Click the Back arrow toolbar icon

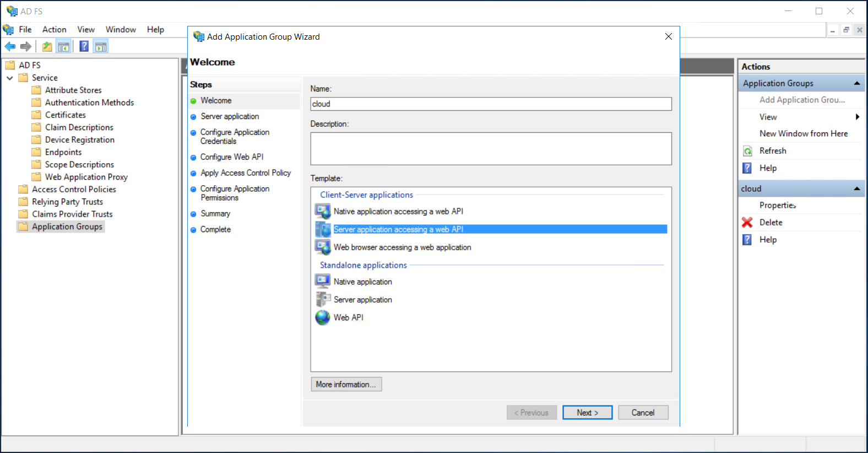(x=10, y=47)
